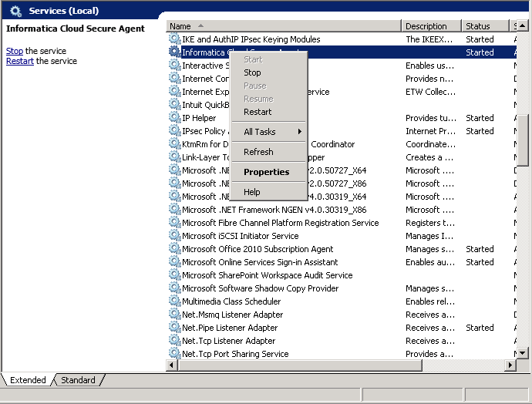Click gear icon of Link-Layer service row
532x404 pixels.
[174, 157]
